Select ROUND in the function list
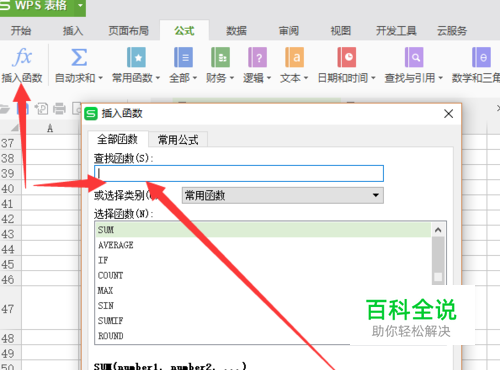This screenshot has height=370, width=500. coord(263,336)
